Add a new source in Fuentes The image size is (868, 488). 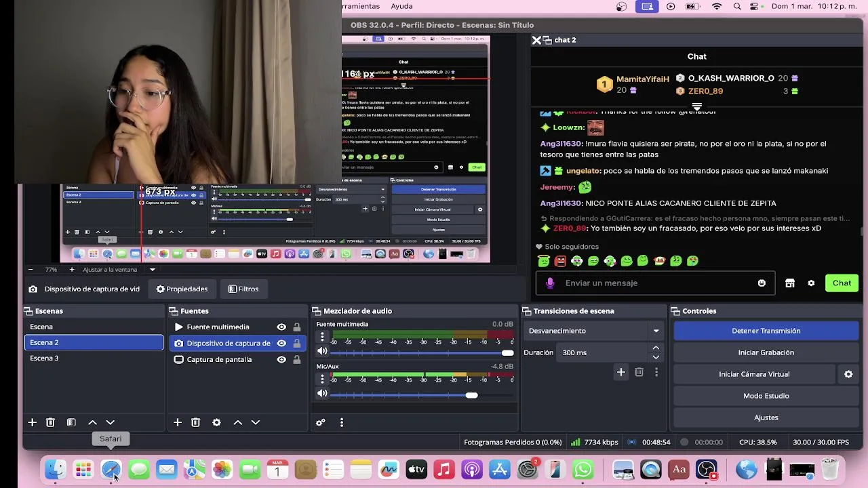click(x=177, y=422)
